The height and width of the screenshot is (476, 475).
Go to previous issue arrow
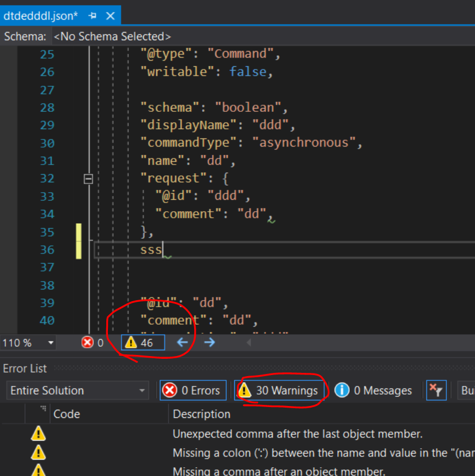(182, 342)
